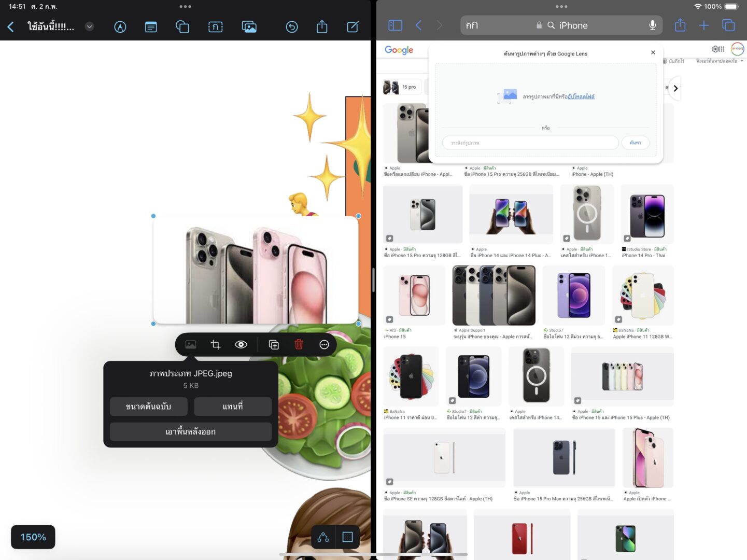Show the Safari sidebar
Screen dimensions: 747x560
[396, 25]
